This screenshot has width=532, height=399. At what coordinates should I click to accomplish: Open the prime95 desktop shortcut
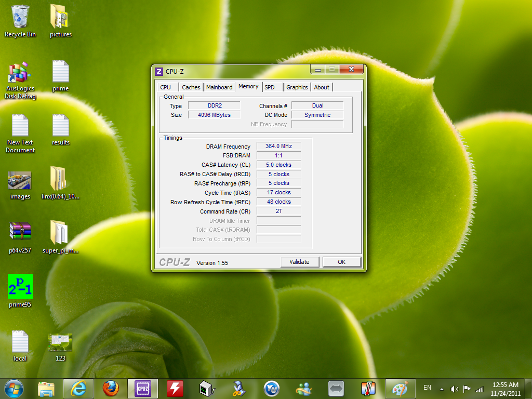click(x=20, y=286)
